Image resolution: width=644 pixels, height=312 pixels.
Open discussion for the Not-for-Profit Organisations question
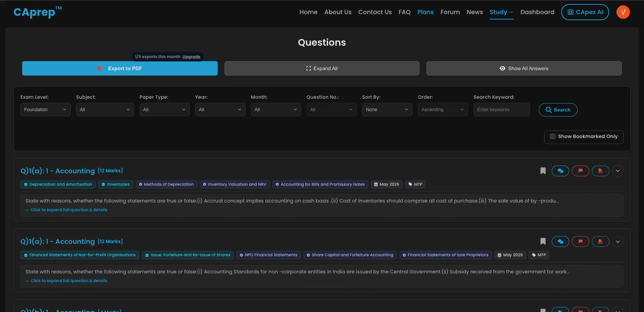click(560, 241)
